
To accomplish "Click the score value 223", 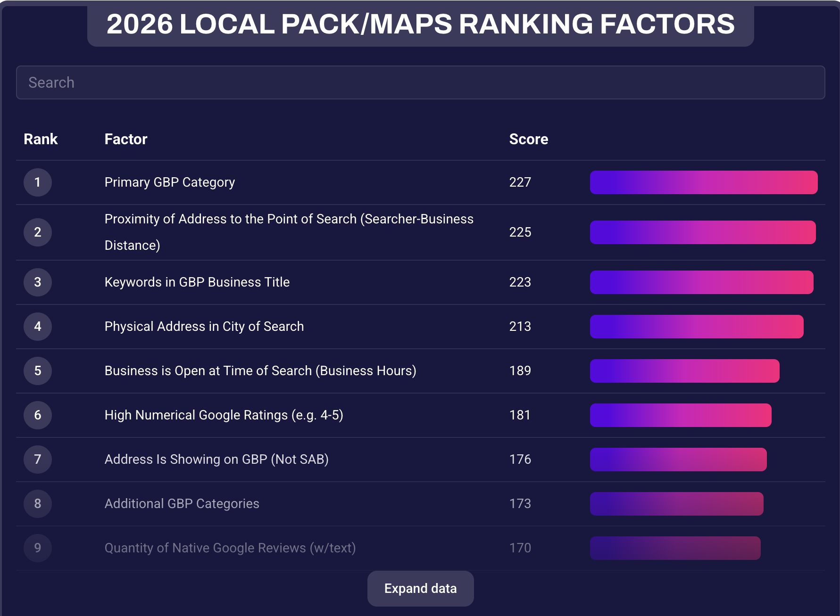I will (x=520, y=282).
